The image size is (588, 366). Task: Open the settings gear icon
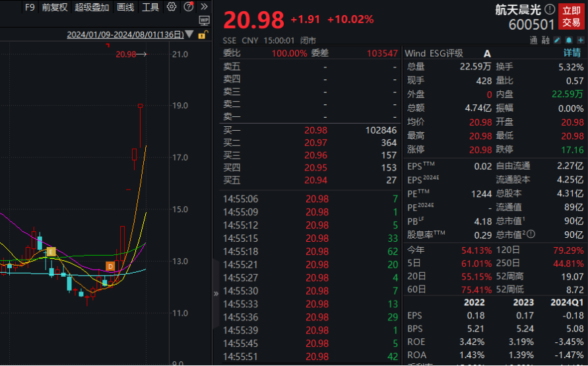point(172,7)
